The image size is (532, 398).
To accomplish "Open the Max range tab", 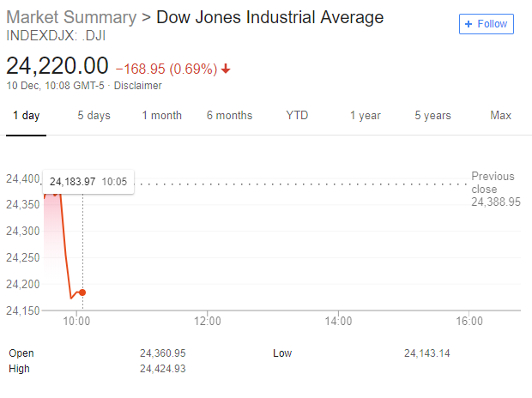I will 500,116.
